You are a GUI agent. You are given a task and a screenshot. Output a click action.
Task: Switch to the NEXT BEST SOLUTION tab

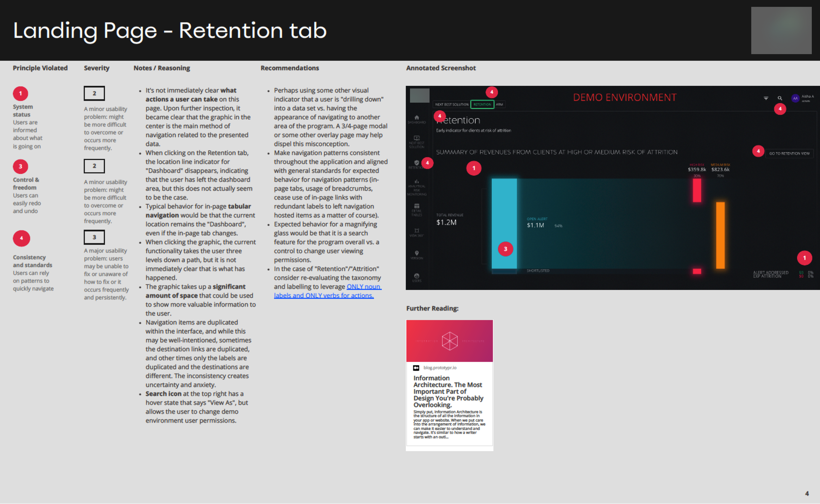coord(451,104)
